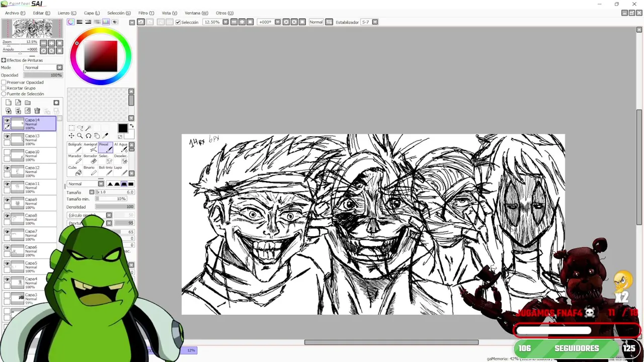
Task: Toggle the swatches panel icon
Action: (x=106, y=22)
